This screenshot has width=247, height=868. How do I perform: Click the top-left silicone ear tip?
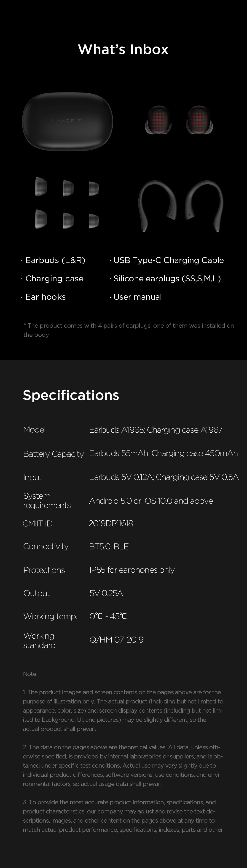point(41,186)
